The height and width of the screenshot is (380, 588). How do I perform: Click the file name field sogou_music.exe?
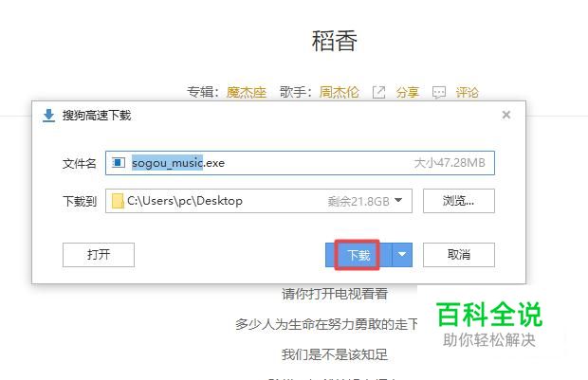tap(300, 163)
